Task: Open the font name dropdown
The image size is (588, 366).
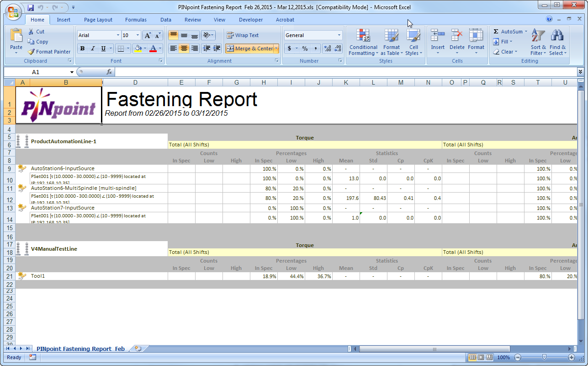Action: click(118, 35)
